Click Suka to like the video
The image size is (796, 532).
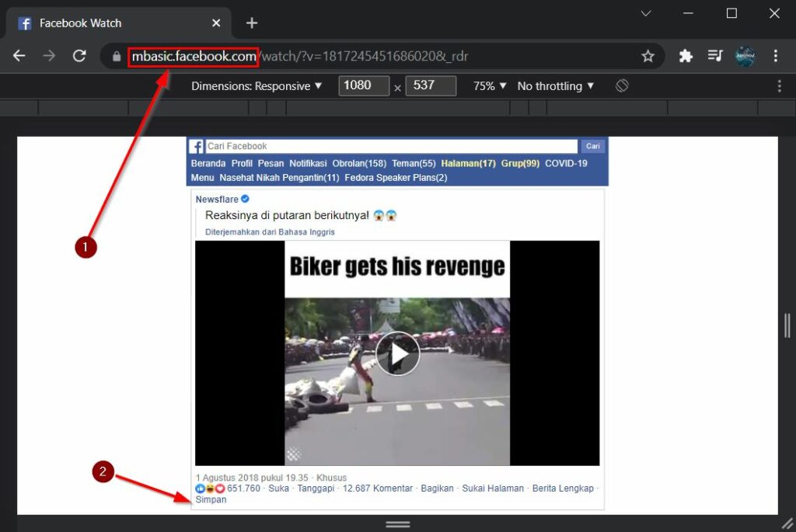279,489
